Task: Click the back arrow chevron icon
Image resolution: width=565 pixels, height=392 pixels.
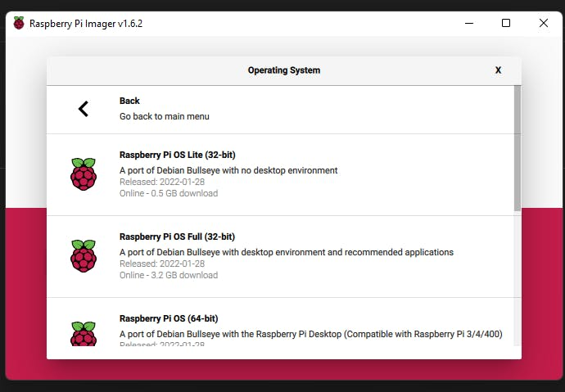Action: click(x=83, y=109)
